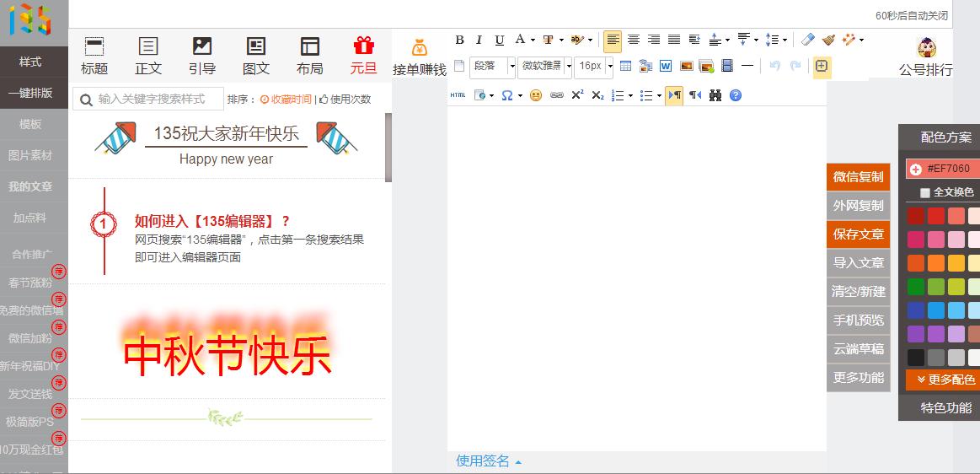Viewport: 980px width, 474px height.
Task: Expand the line spacing dropdown
Action: coord(785,40)
